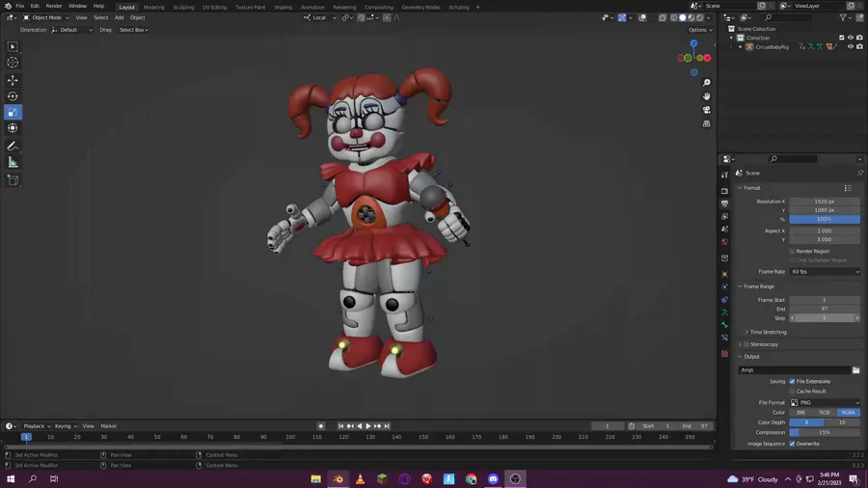The width and height of the screenshot is (868, 488).
Task: Select the Rotate tool
Action: 13,96
